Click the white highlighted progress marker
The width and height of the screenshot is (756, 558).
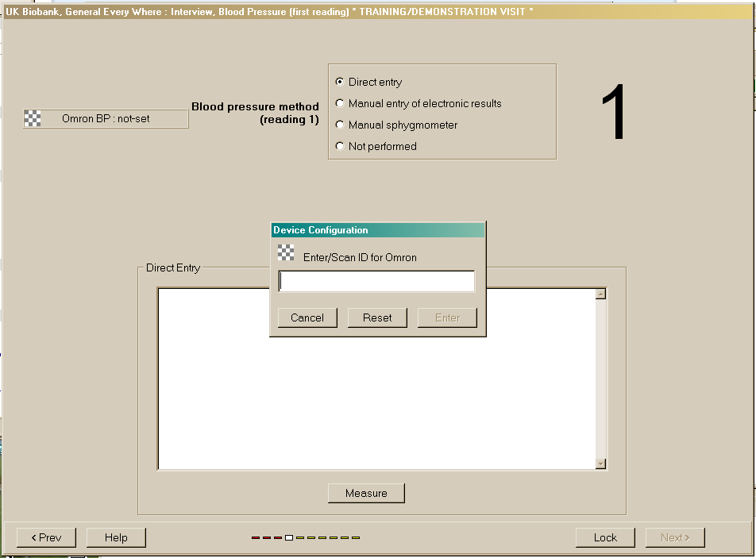tap(289, 537)
